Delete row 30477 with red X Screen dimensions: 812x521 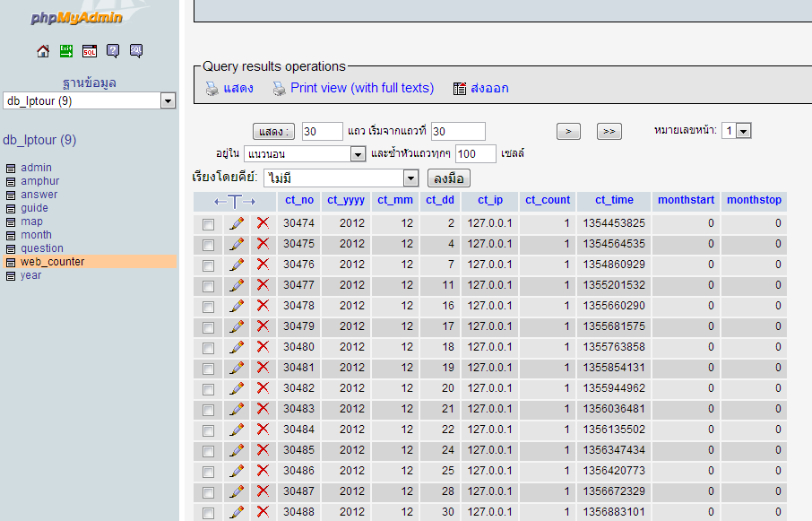(263, 285)
